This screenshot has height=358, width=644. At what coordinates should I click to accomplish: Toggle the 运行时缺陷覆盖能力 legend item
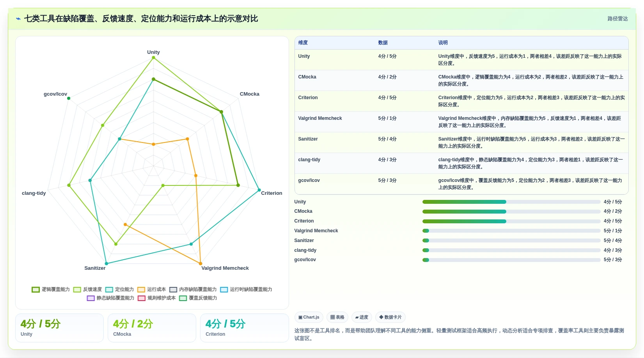tap(246, 289)
